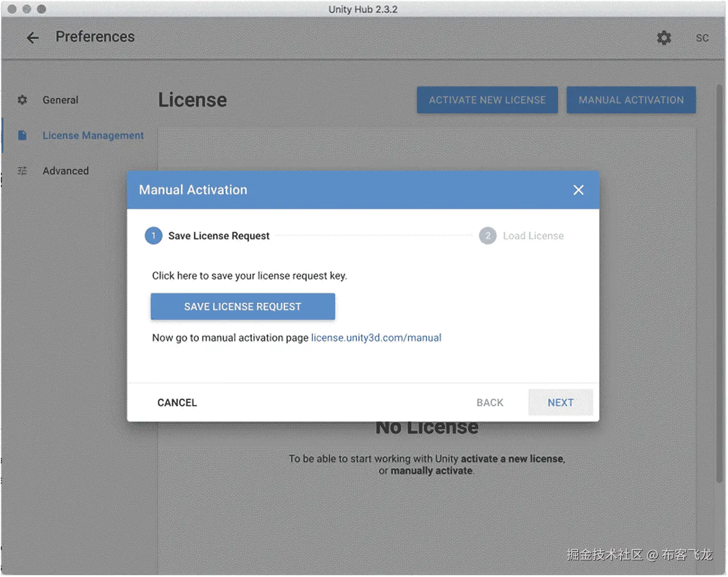
Task: Open the SC account menu
Action: [x=702, y=38]
